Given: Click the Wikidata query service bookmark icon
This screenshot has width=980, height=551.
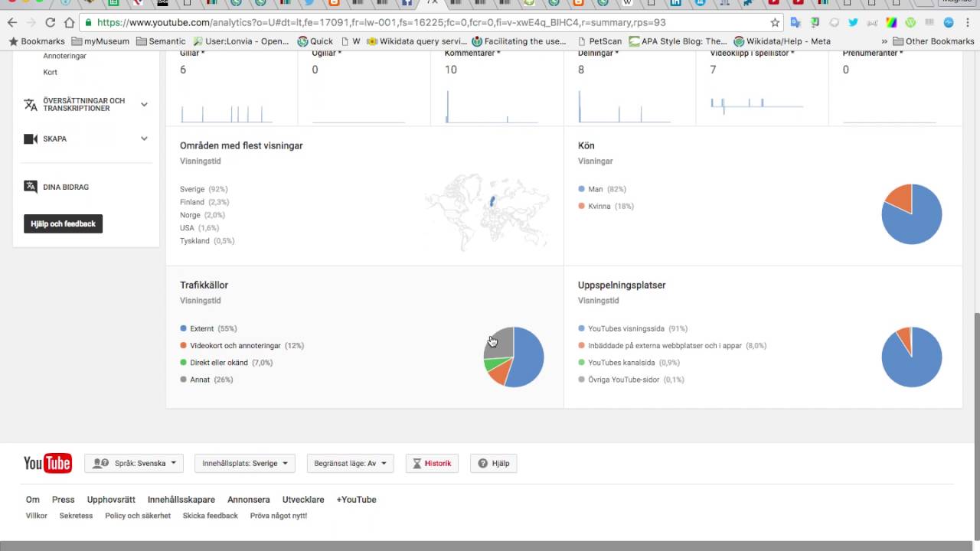Looking at the screenshot, I should (x=373, y=41).
